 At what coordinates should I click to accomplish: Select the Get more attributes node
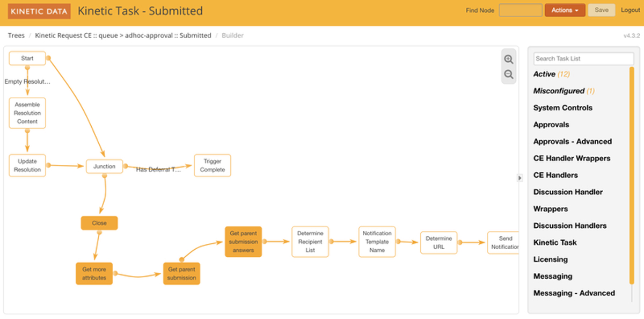pos(94,273)
